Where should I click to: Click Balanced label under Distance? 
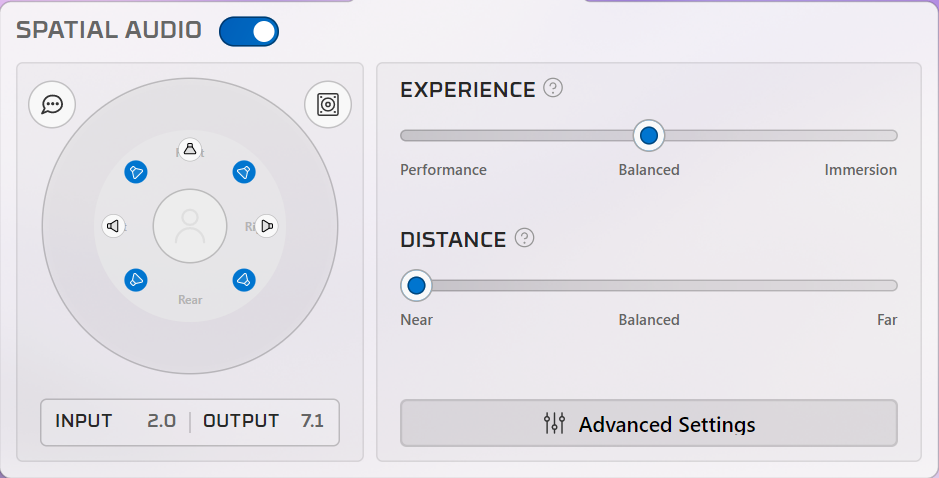(649, 320)
